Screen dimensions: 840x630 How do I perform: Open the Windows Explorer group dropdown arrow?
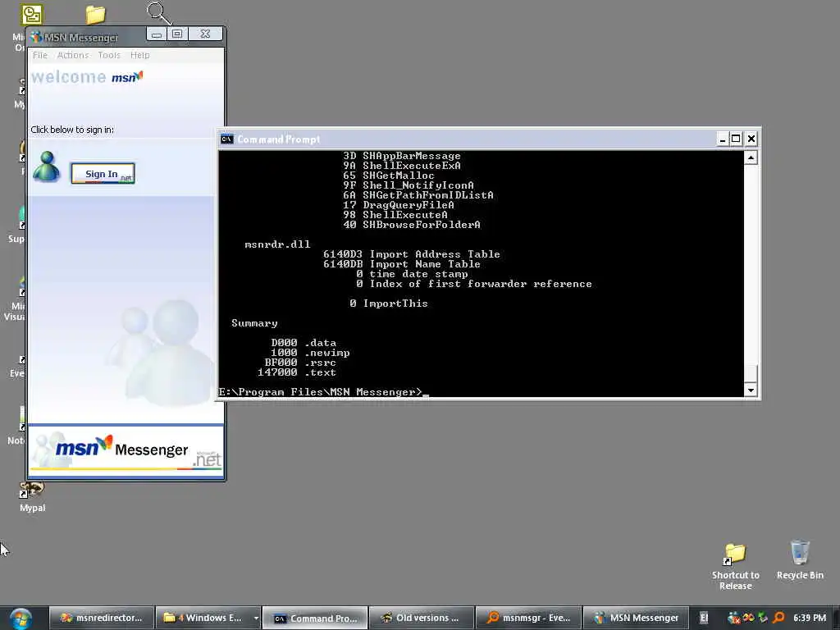tap(256, 618)
